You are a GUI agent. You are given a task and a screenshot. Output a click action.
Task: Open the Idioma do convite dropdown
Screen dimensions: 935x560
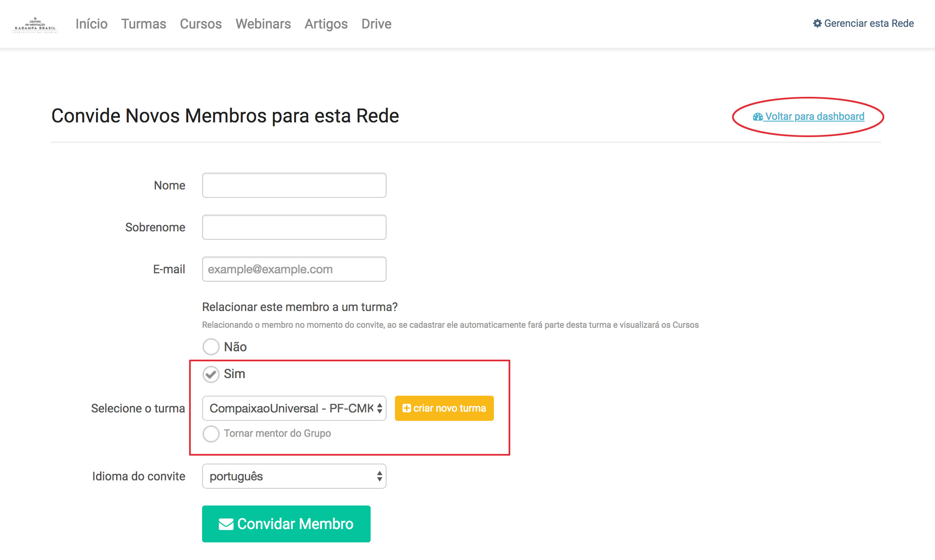tap(294, 476)
